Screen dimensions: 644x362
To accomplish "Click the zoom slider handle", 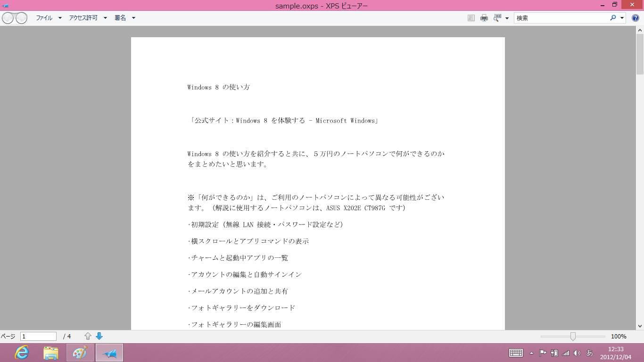I will pos(573,336).
